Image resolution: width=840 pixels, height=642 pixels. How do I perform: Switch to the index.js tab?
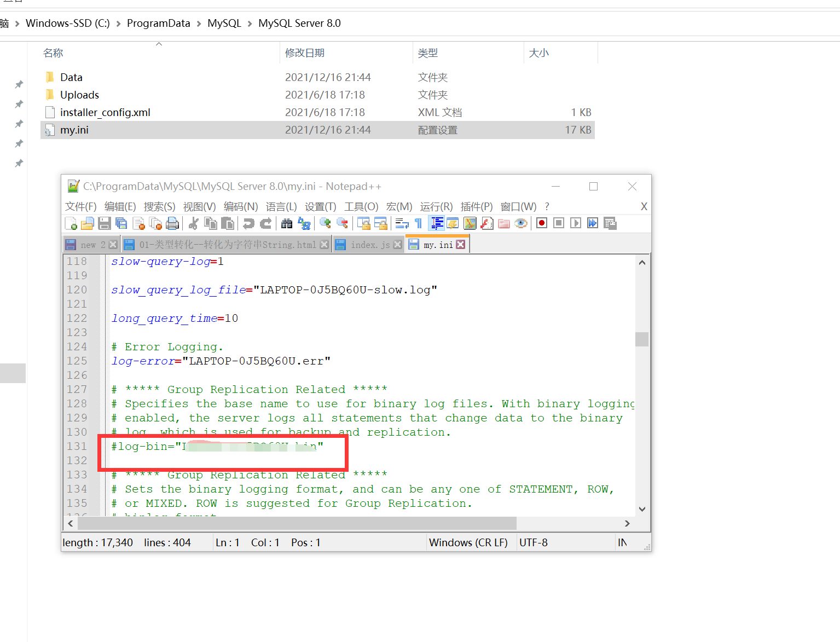coord(369,245)
